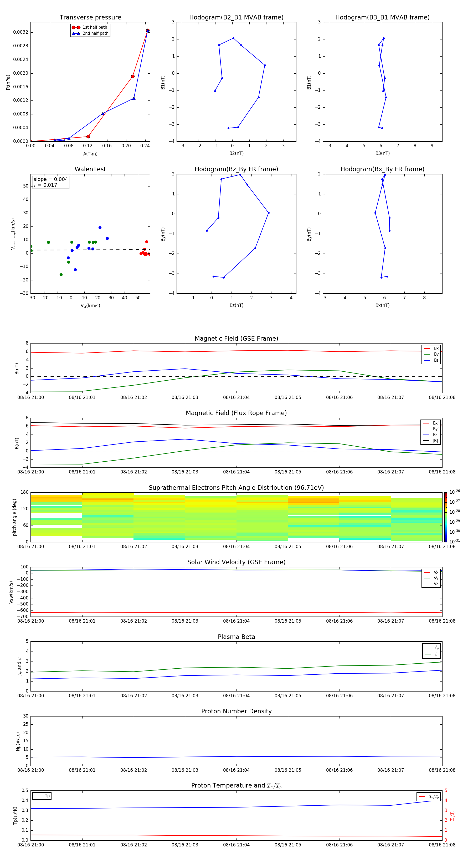Click the "Solar Wind Velocity (GSE Frame)" title
This screenshot has width=473, height=868.
click(236, 562)
